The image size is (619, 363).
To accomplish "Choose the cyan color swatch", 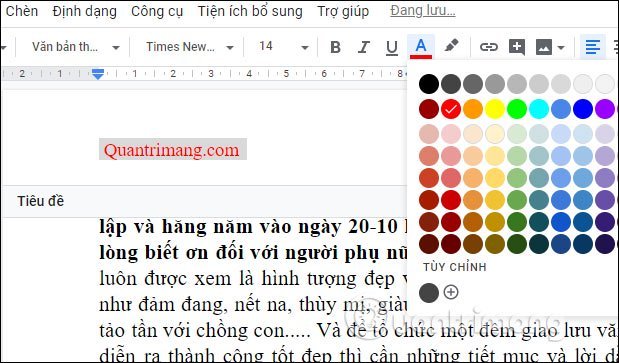I will (x=539, y=109).
